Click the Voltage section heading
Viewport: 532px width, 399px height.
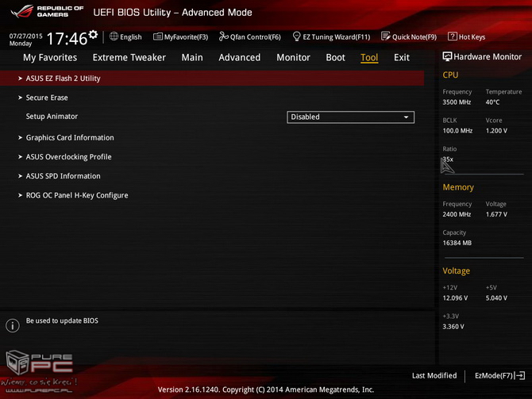coord(456,270)
